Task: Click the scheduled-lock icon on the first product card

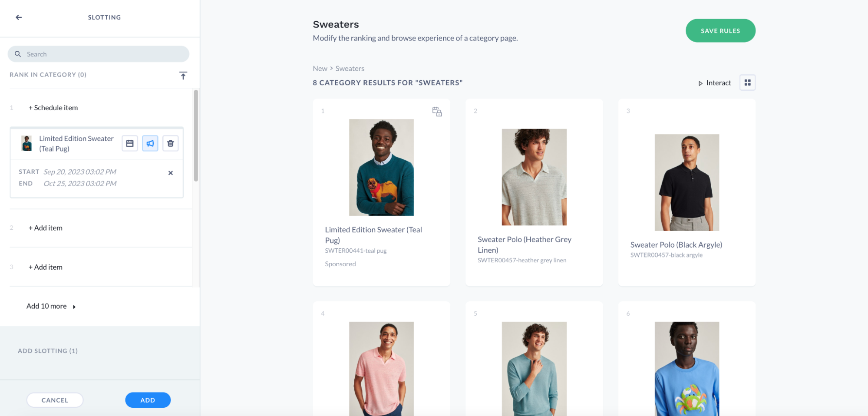Action: pos(437,112)
